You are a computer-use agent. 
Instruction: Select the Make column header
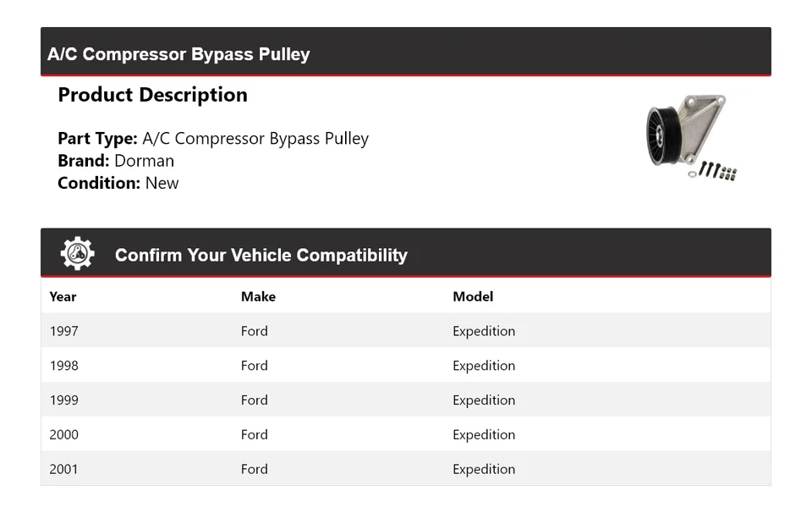[x=258, y=296]
